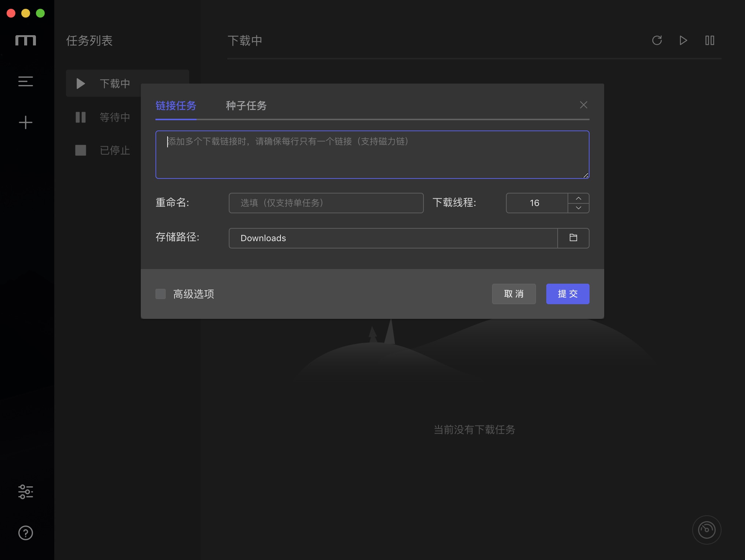Resume all tasks with play icon
The height and width of the screenshot is (560, 745).
(683, 40)
